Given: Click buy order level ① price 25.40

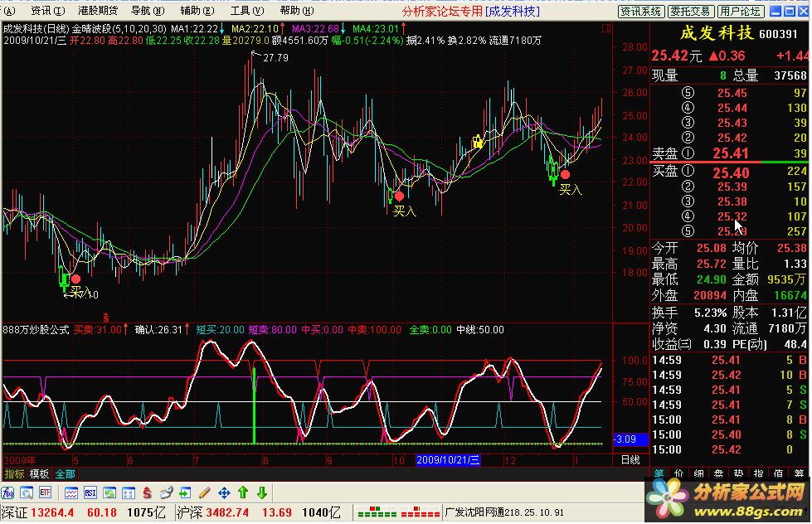Looking at the screenshot, I should [x=731, y=172].
